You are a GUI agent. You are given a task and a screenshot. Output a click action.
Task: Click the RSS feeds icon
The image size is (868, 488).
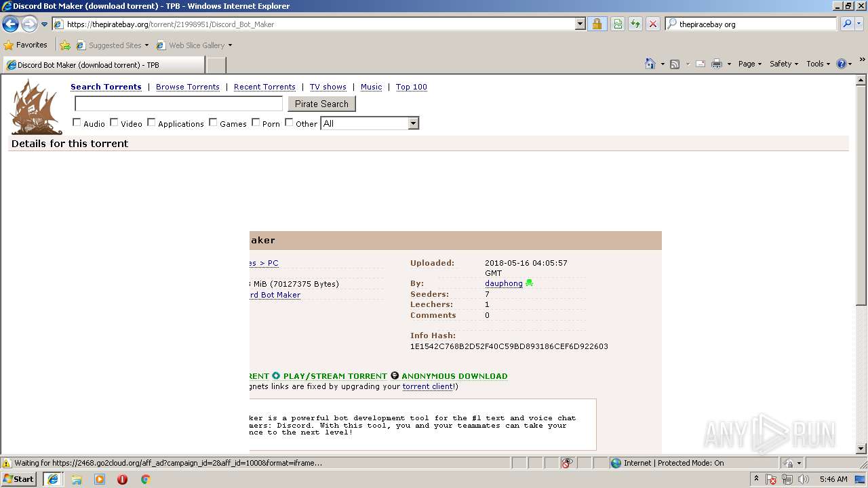675,64
